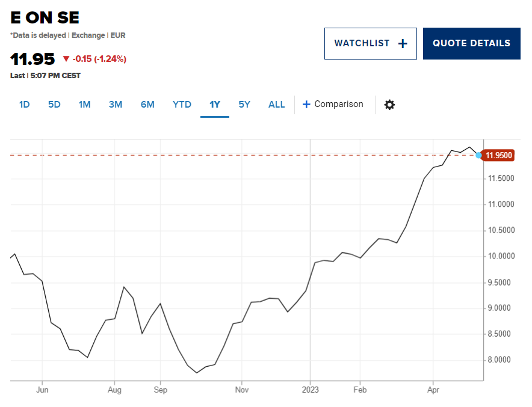
Task: Switch chart to 5Y range
Action: 244,105
